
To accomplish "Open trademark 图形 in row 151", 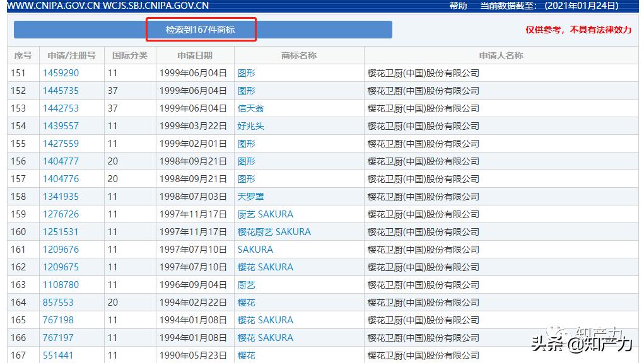I will pyautogui.click(x=247, y=73).
